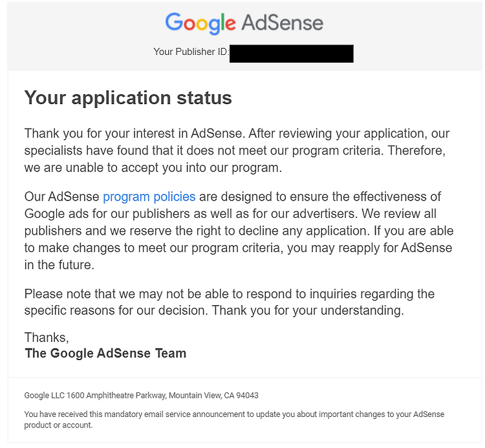Click the mandatory email service announcement notice
The image size is (485, 448).
click(x=234, y=420)
